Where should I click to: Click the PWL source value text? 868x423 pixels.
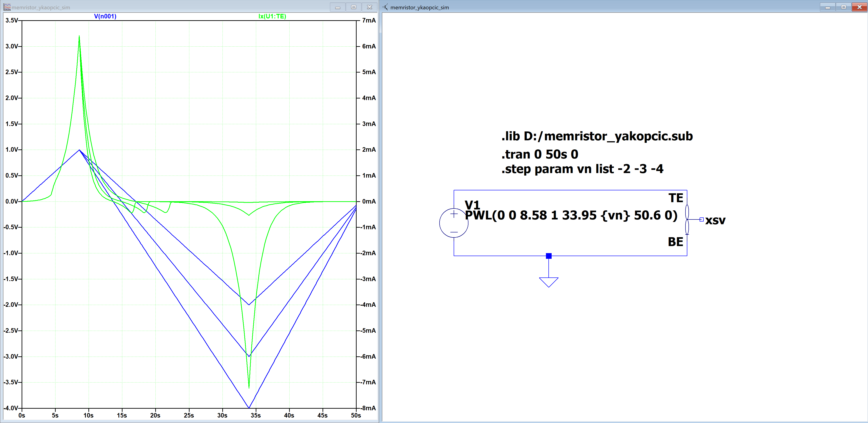click(x=571, y=215)
